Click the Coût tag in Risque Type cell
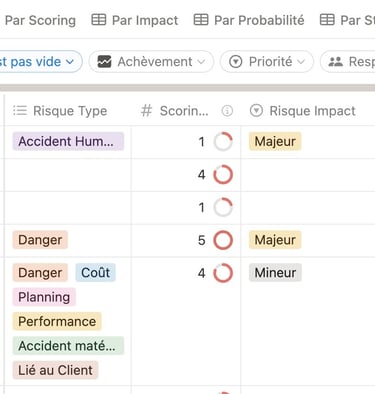This screenshot has height=394, width=375. click(95, 273)
